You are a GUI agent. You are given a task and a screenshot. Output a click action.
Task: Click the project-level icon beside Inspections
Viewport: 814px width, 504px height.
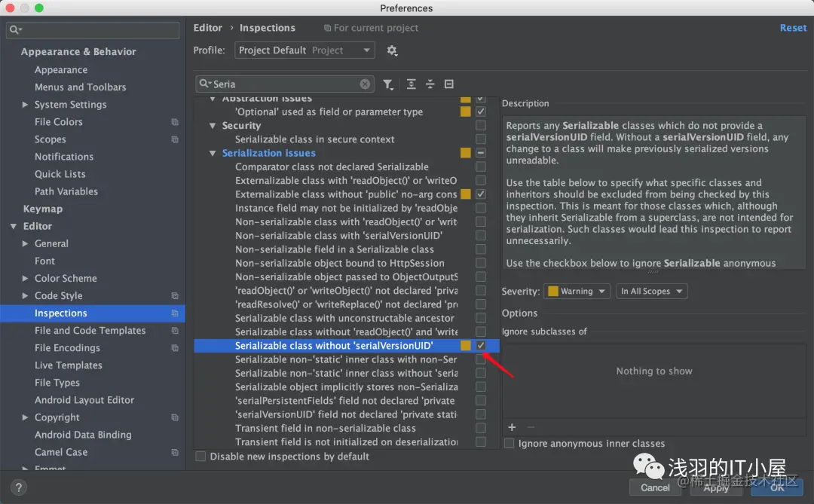tap(175, 313)
